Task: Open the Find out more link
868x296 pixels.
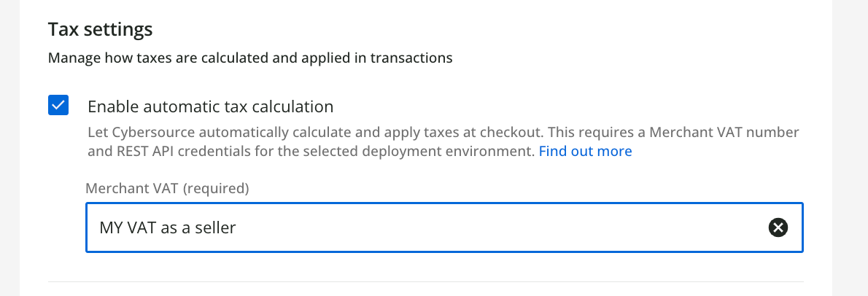Action: (x=585, y=152)
